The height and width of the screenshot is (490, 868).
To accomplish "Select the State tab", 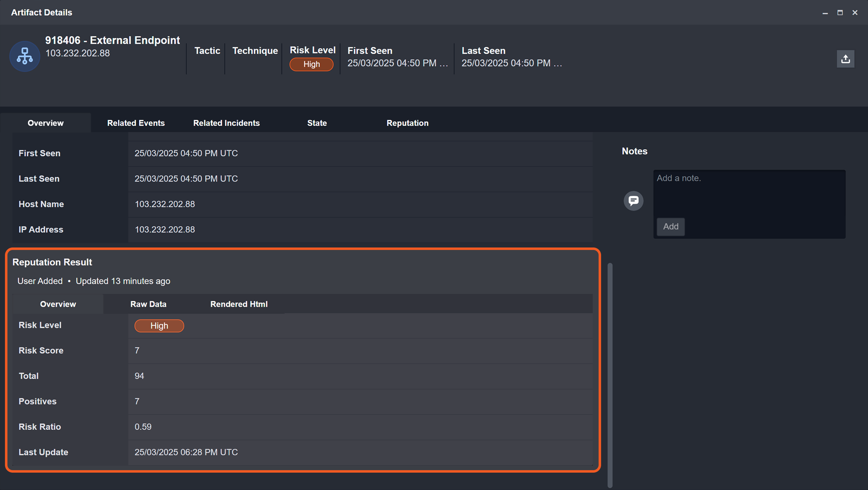I will point(317,123).
